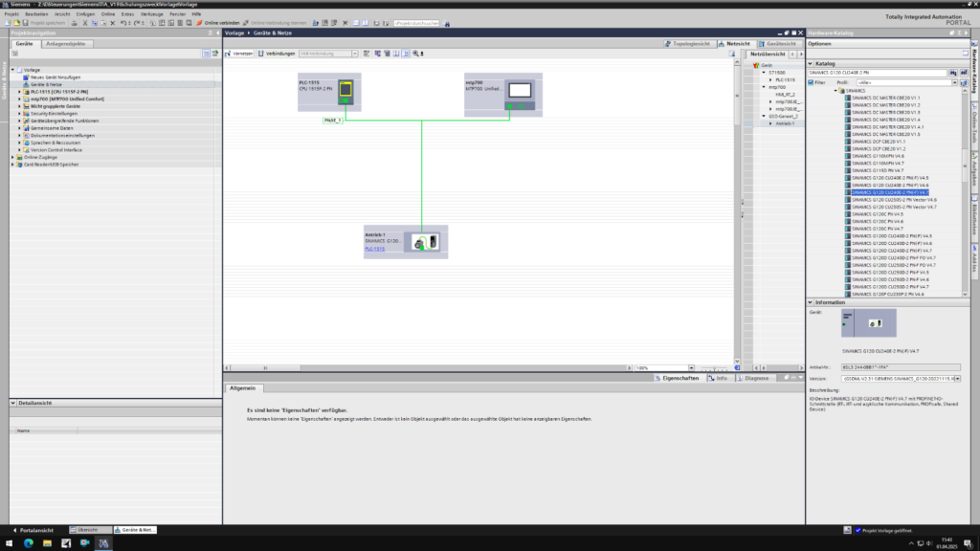The width and height of the screenshot is (980, 551).
Task: Click the print icon in the main toolbar
Action: pyautogui.click(x=75, y=23)
